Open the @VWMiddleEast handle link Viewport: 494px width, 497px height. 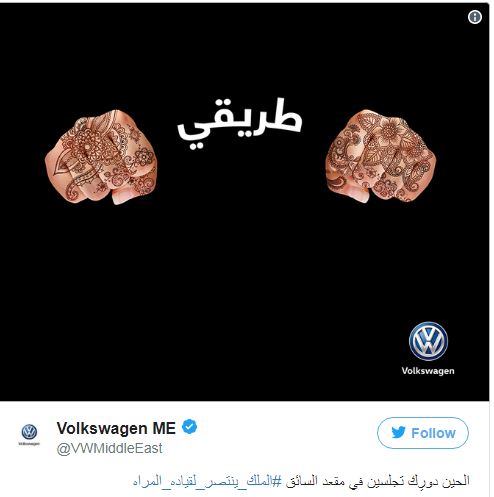click(x=109, y=448)
